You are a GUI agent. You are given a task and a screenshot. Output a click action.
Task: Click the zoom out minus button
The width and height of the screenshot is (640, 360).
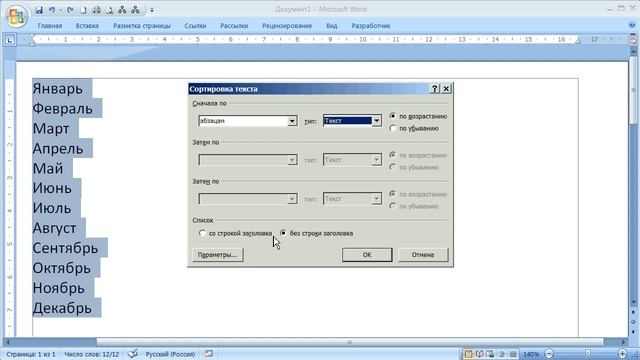point(549,354)
